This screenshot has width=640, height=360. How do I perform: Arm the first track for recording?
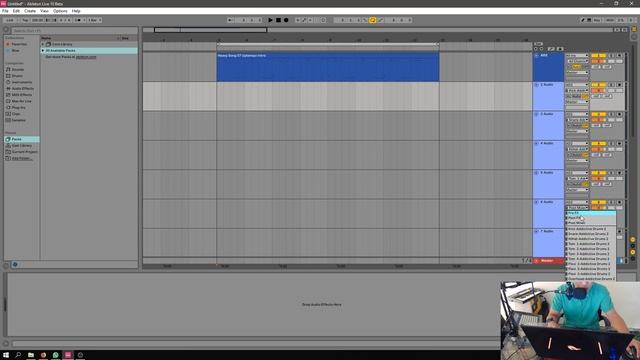(x=619, y=56)
